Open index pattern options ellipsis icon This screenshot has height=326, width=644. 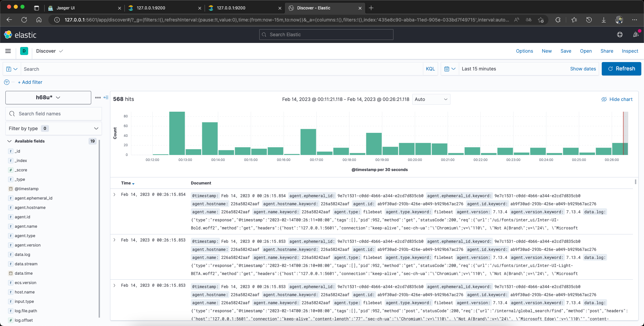click(98, 98)
